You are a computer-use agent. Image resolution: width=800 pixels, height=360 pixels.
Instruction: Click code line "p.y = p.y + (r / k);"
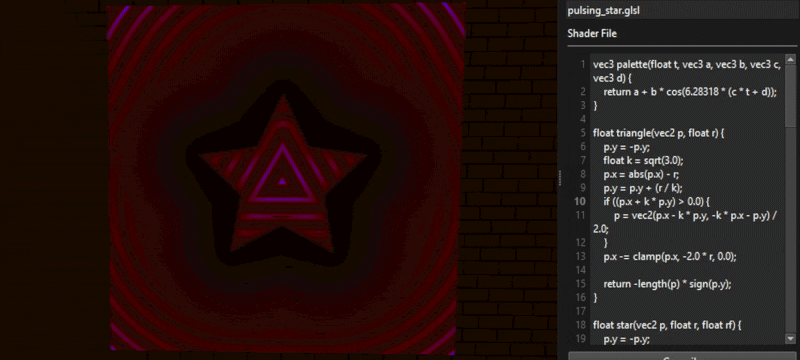coord(643,188)
